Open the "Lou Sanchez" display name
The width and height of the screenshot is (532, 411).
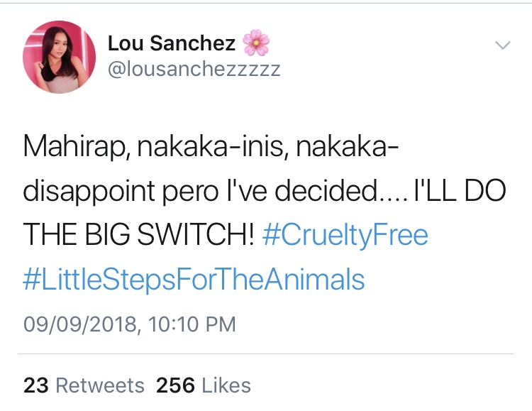click(x=171, y=44)
